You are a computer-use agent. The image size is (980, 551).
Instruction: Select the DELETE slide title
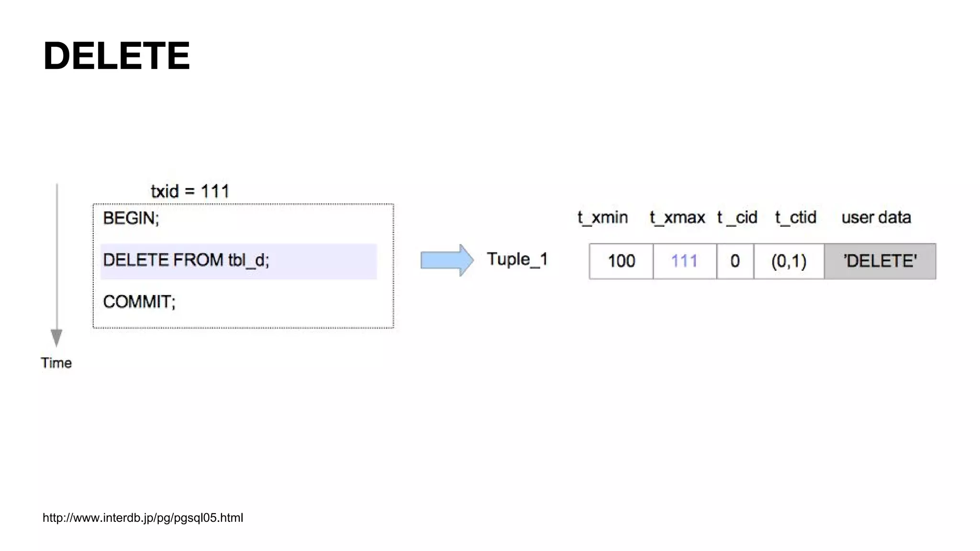[117, 56]
